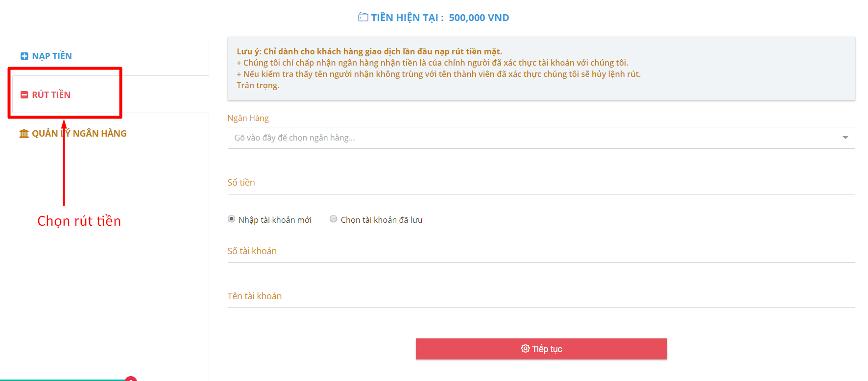Click the Gõ vào đây để chọn ngân hàng placeholder
The height and width of the screenshot is (381, 868).
294,138
